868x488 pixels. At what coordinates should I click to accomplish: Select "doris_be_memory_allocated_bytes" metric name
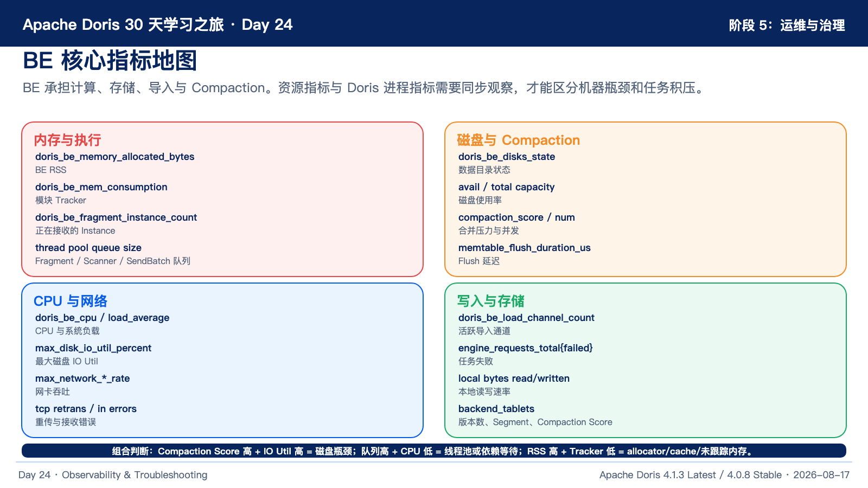click(x=114, y=157)
